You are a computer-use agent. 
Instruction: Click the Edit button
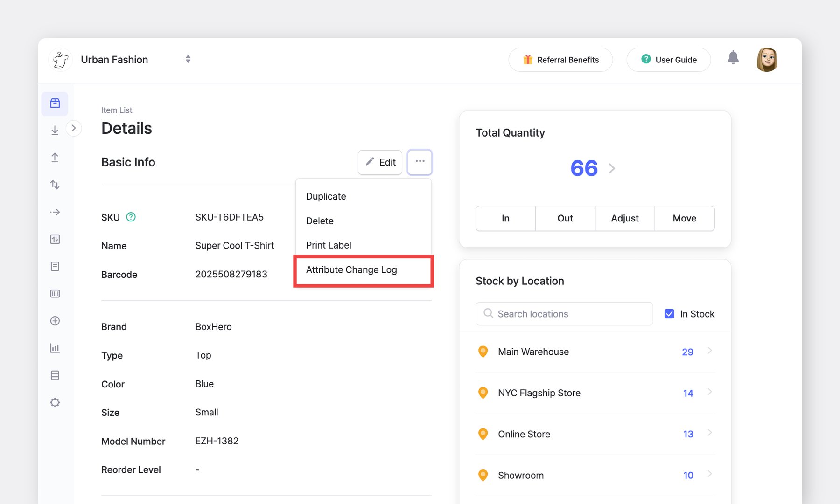click(380, 162)
